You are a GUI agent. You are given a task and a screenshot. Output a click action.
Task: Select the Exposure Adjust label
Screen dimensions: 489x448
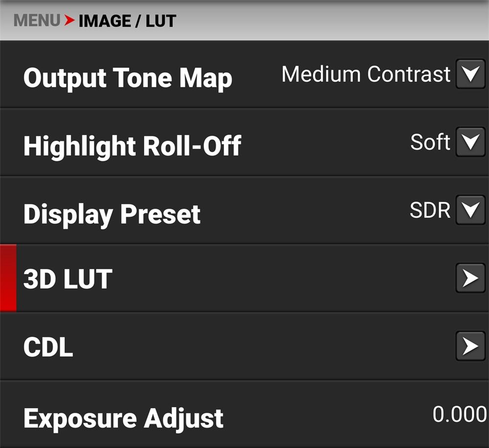coord(123,419)
